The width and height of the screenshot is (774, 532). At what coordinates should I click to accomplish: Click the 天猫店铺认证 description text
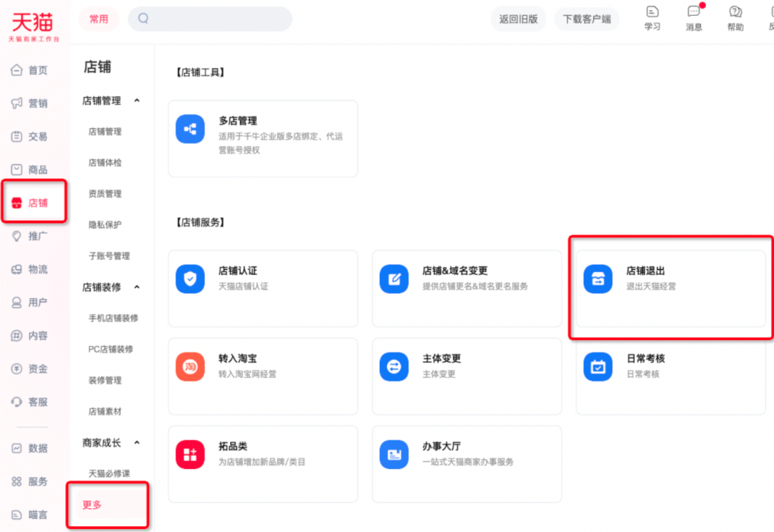(x=244, y=286)
